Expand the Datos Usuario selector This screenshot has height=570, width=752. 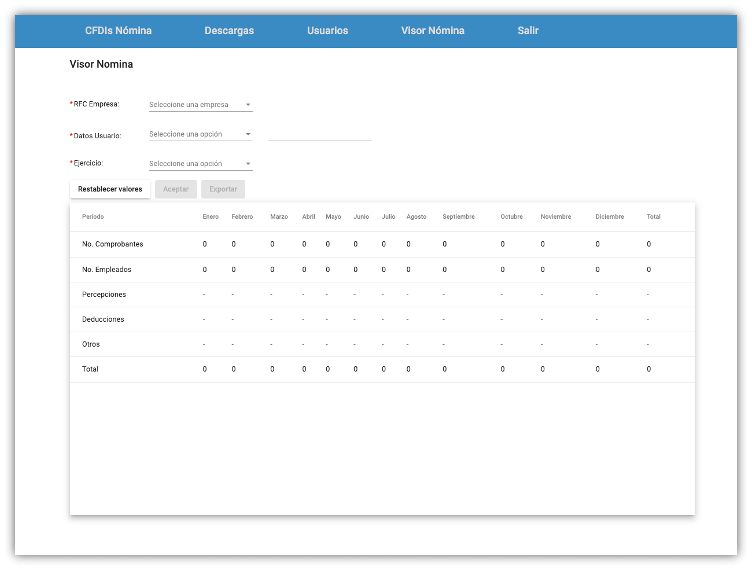(200, 134)
